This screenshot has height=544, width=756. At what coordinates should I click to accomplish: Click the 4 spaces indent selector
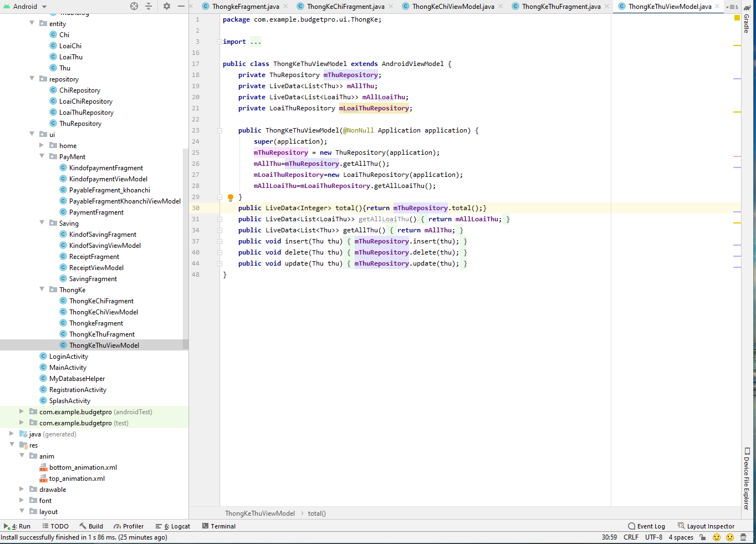pos(681,537)
